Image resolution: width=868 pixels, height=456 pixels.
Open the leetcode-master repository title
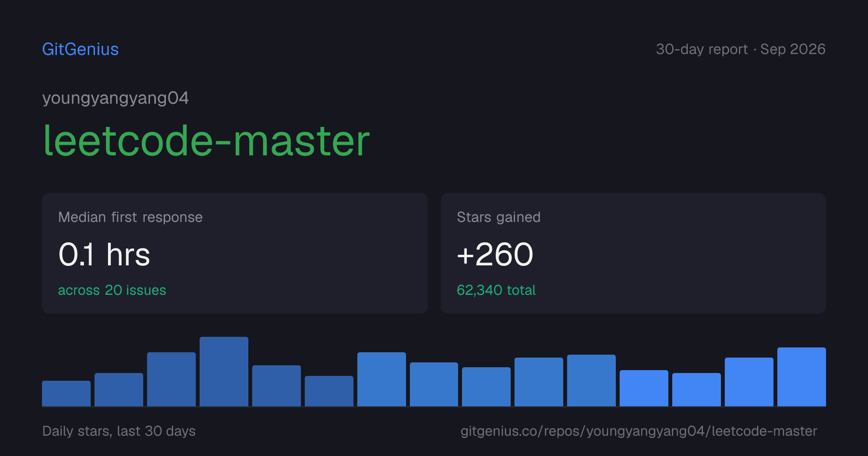click(x=206, y=140)
